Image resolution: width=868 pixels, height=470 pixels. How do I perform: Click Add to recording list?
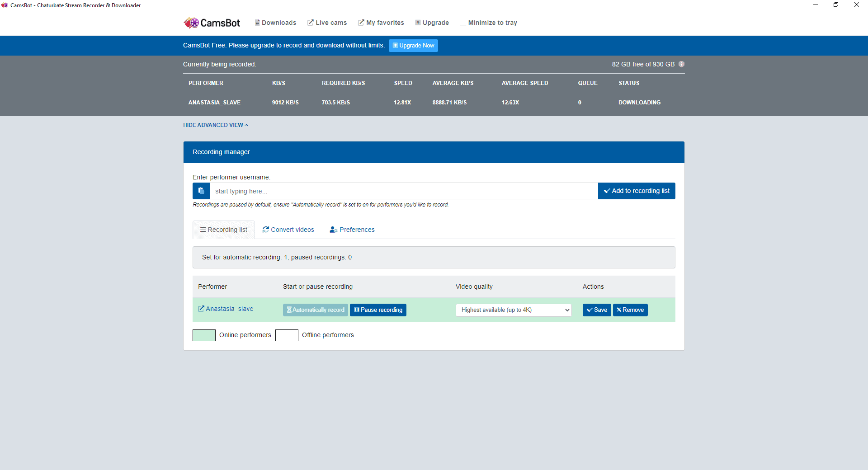click(637, 191)
